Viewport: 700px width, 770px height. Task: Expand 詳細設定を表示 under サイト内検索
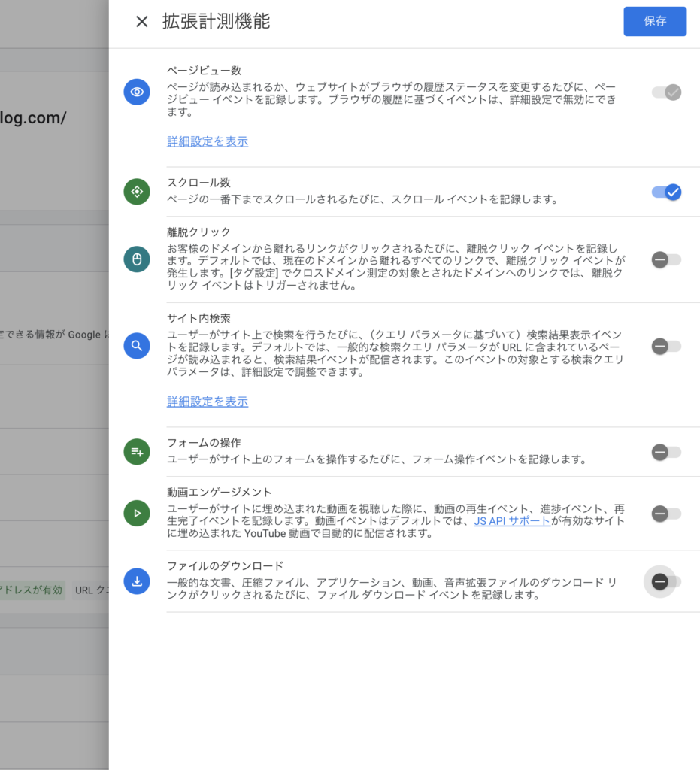pos(207,402)
